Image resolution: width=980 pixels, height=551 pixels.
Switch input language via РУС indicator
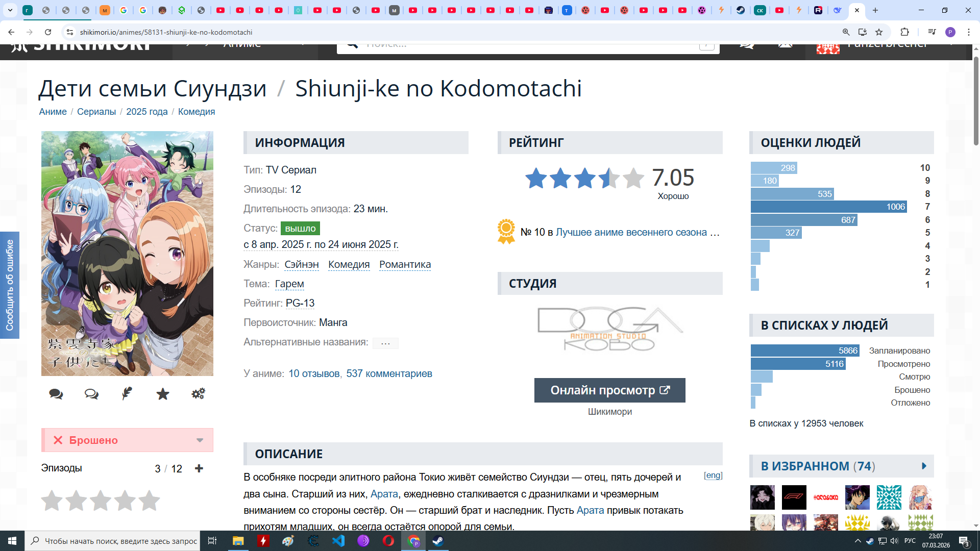coord(910,541)
